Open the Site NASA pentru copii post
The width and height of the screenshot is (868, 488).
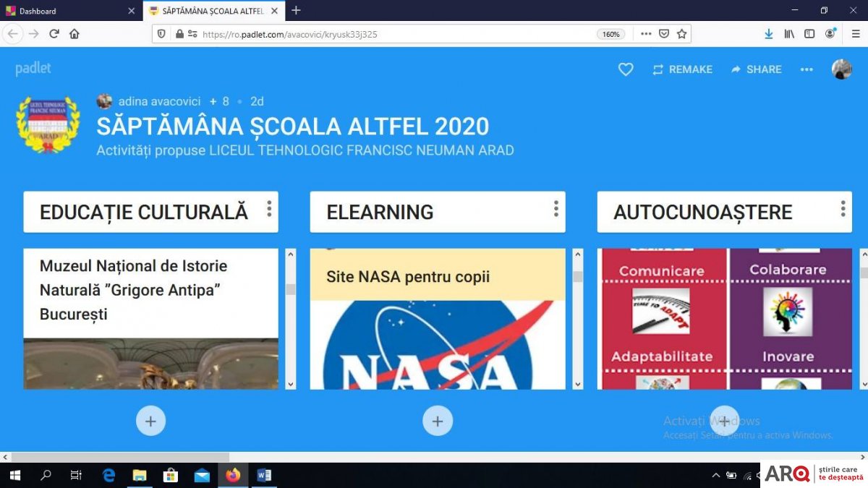click(x=408, y=276)
